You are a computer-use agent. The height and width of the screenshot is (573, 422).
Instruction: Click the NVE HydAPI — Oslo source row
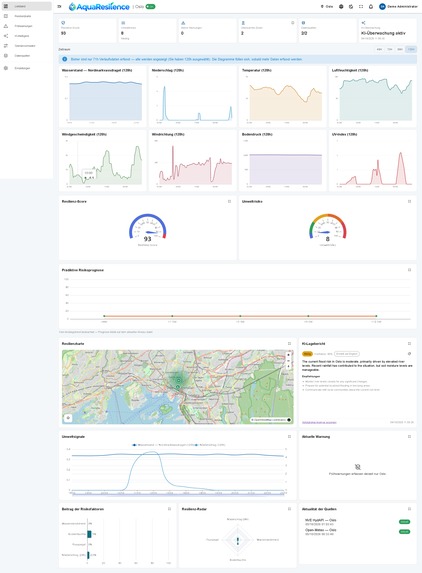pos(357,522)
